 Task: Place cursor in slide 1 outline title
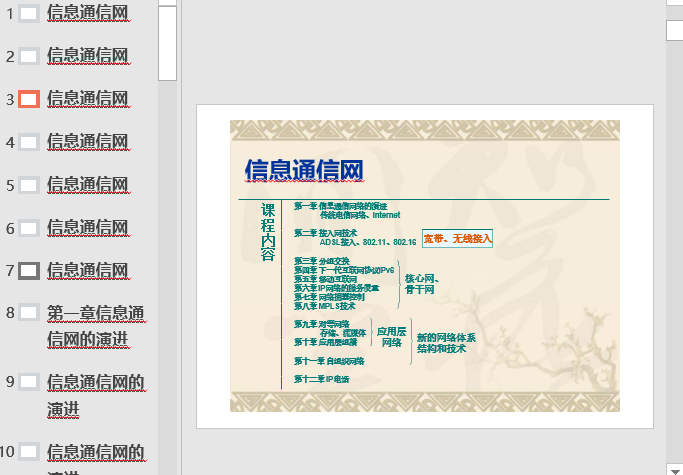point(88,14)
